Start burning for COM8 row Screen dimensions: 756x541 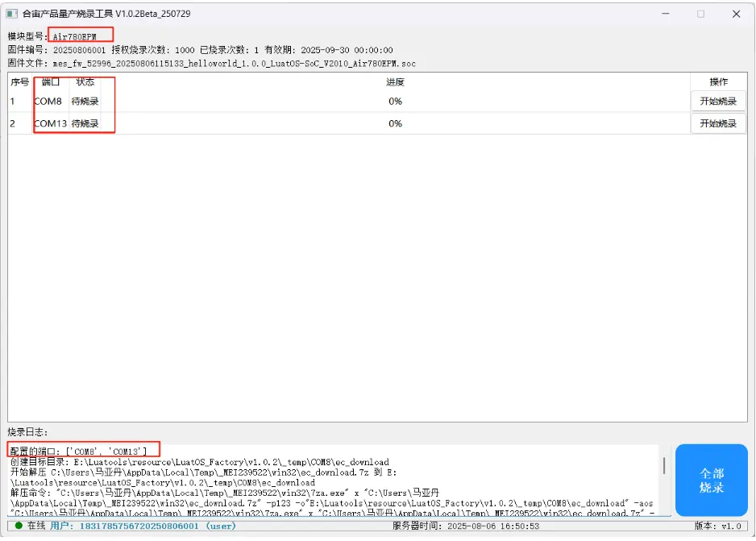718,102
